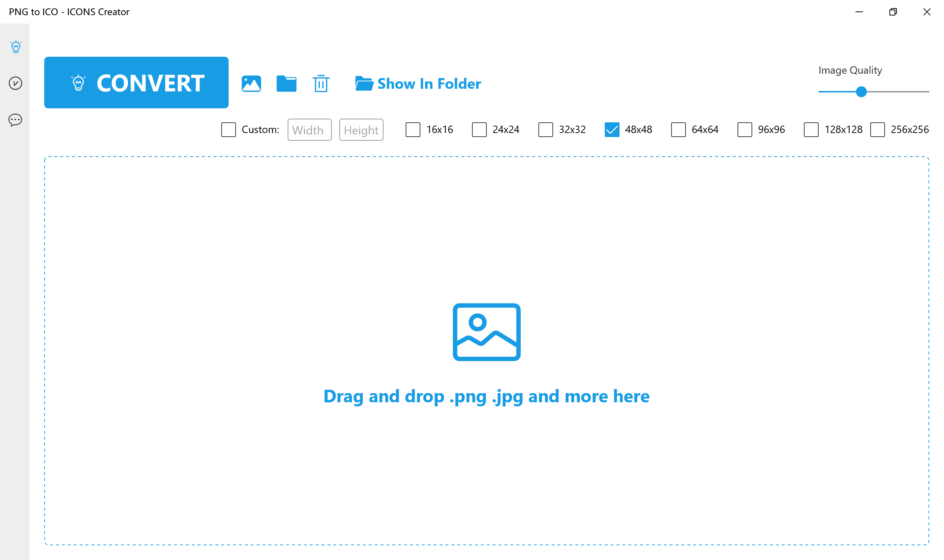Check the 16x16 size option
Viewport: 944px width, 560px height.
point(413,129)
